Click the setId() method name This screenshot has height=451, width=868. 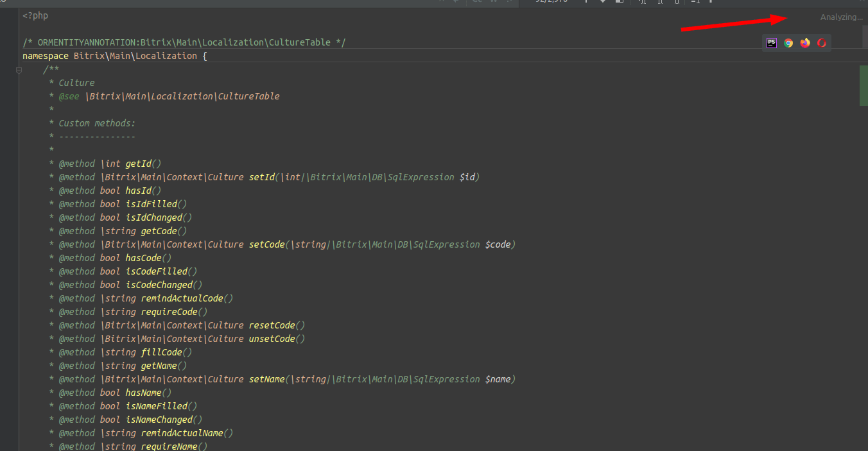261,177
